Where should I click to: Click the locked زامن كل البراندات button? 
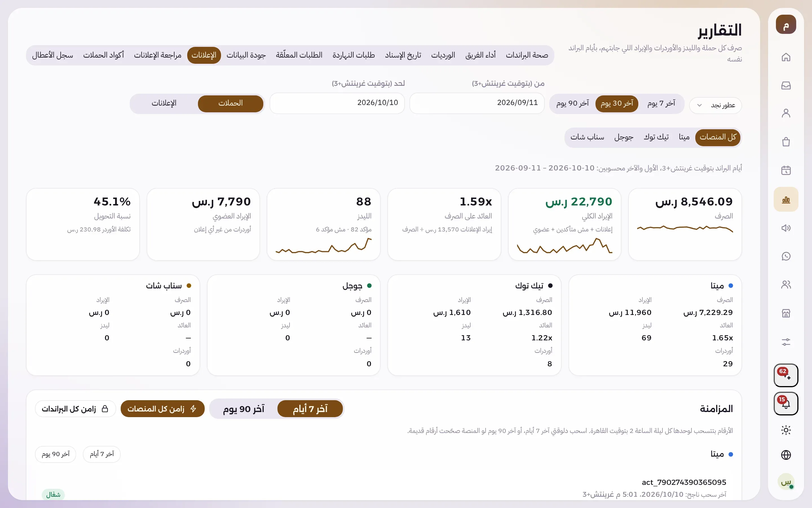pyautogui.click(x=75, y=409)
